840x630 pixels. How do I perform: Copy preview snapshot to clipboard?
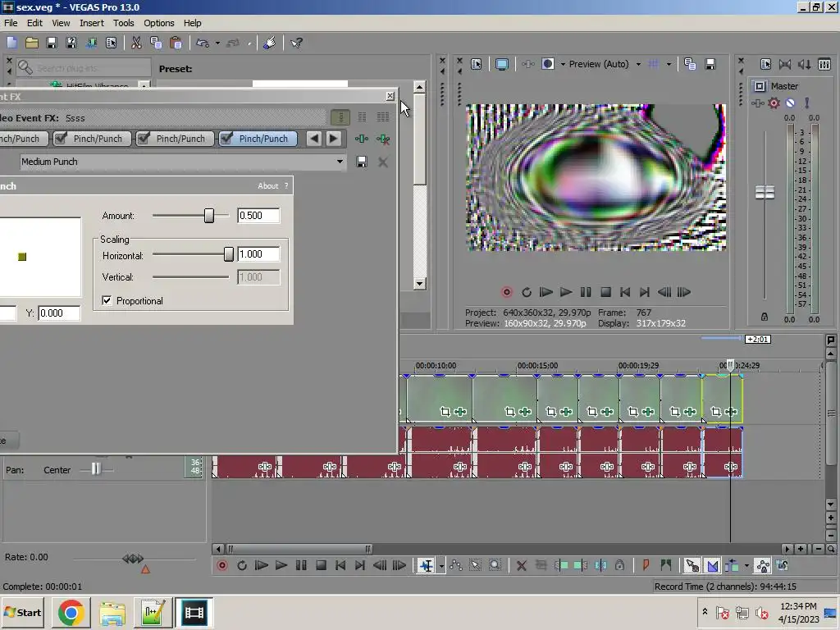coord(690,64)
